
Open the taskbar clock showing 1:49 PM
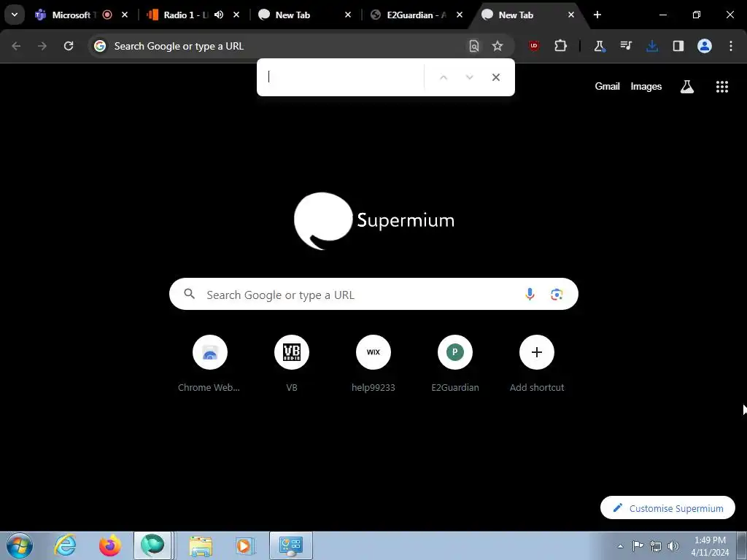coord(710,546)
